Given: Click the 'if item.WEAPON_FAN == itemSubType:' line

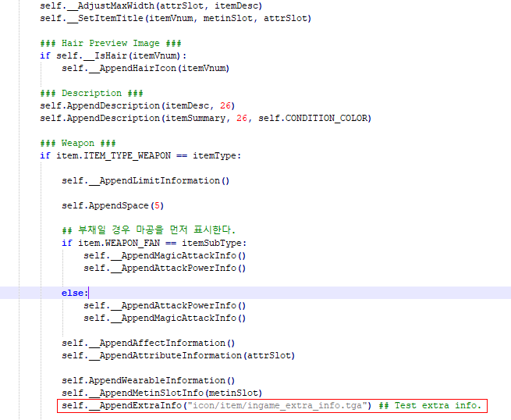Looking at the screenshot, I should tap(154, 244).
